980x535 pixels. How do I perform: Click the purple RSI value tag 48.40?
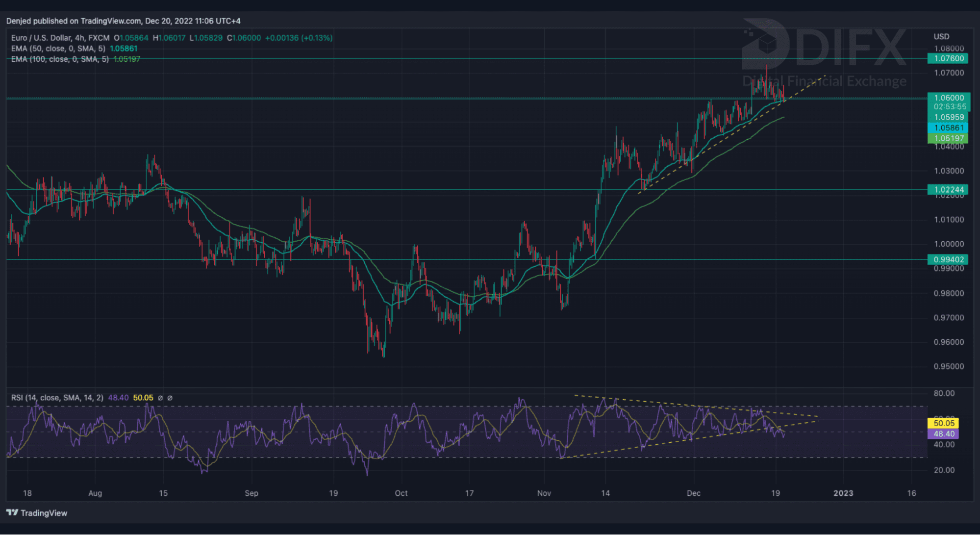point(944,434)
